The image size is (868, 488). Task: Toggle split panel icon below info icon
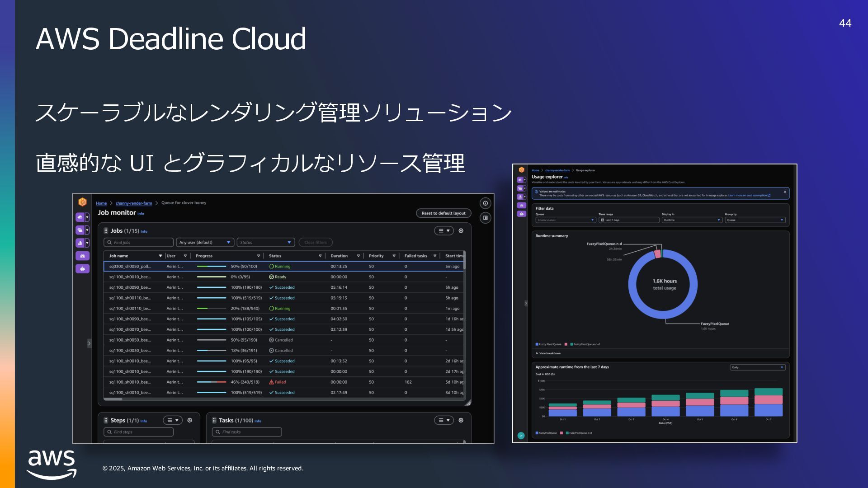485,218
